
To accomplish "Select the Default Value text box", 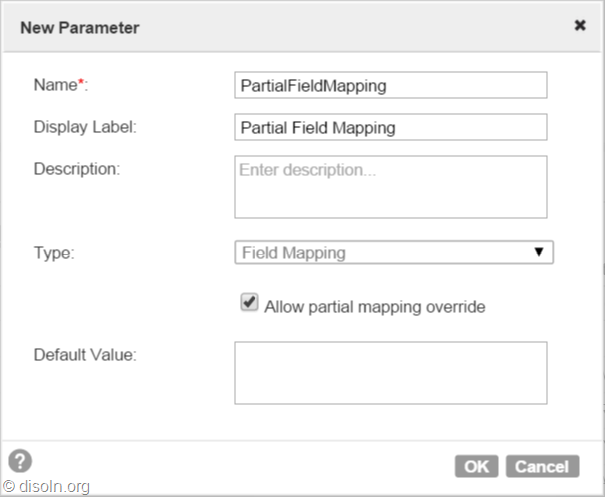I will pos(390,373).
